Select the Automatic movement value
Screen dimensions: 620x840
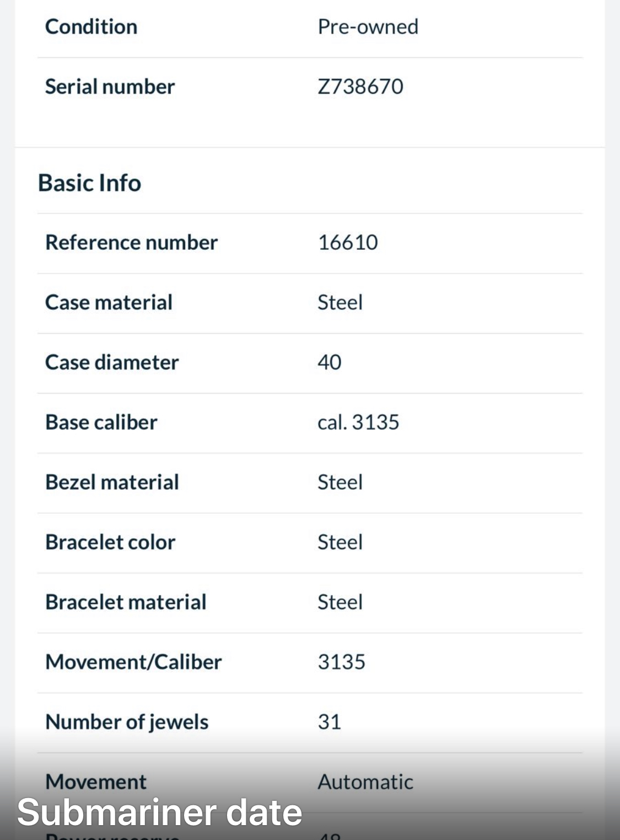[x=365, y=782]
